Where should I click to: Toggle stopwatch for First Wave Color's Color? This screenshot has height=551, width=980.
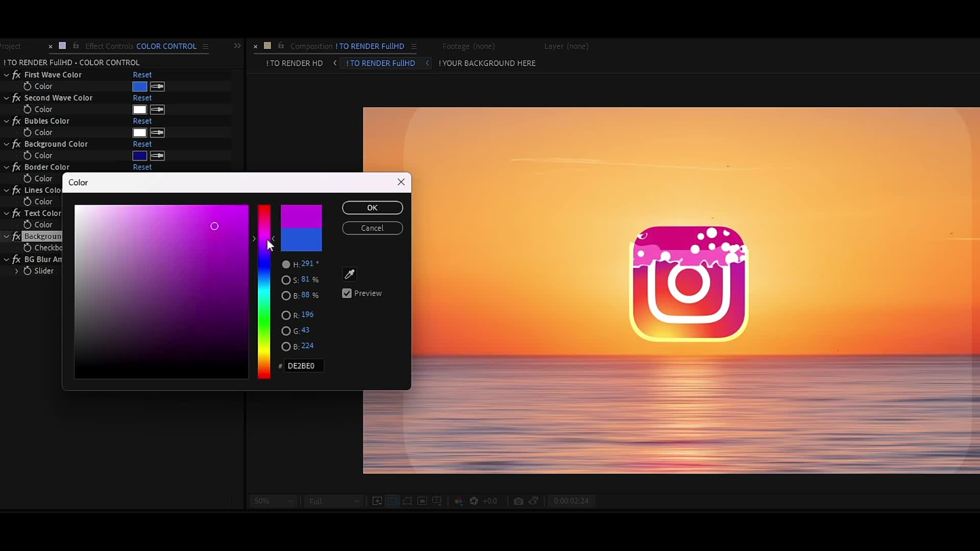(x=28, y=86)
